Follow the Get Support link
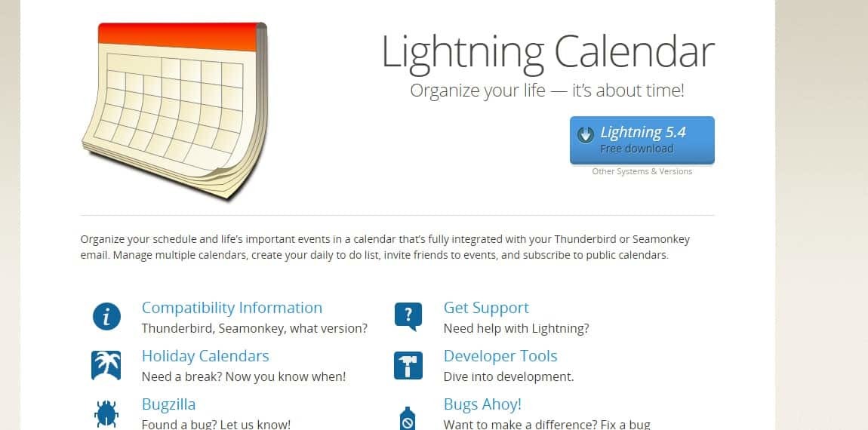 click(x=486, y=308)
